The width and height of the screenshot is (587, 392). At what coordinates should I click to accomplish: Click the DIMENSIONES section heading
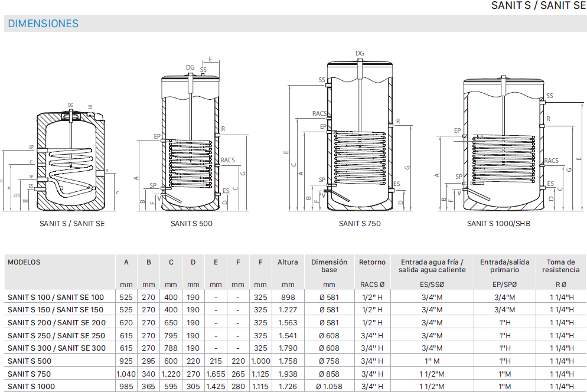(x=43, y=24)
